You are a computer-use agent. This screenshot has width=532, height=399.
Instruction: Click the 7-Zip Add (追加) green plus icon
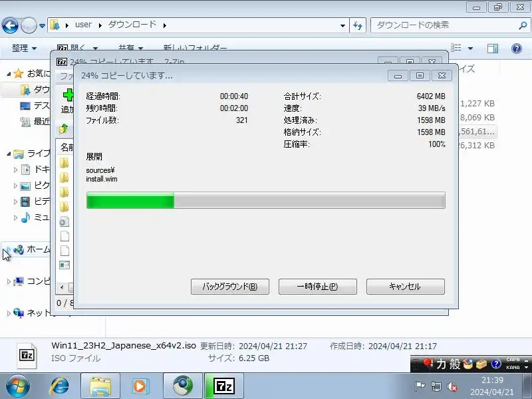pyautogui.click(x=68, y=95)
